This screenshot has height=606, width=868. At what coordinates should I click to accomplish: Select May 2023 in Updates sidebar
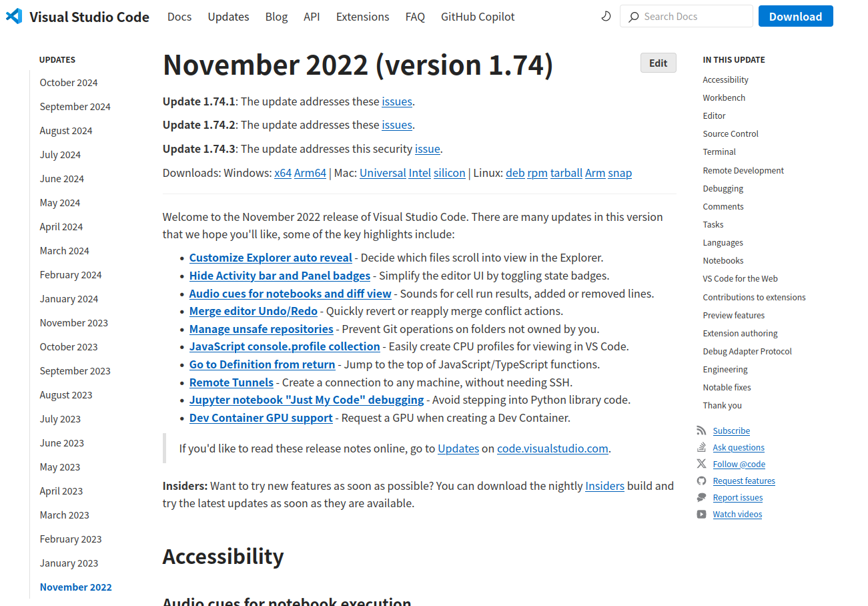pyautogui.click(x=59, y=467)
